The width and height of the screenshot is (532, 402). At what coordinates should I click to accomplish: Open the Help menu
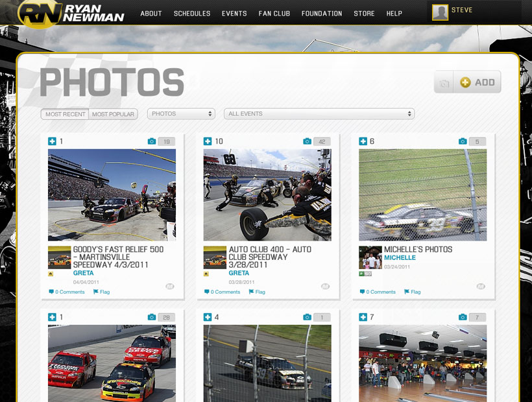click(394, 14)
